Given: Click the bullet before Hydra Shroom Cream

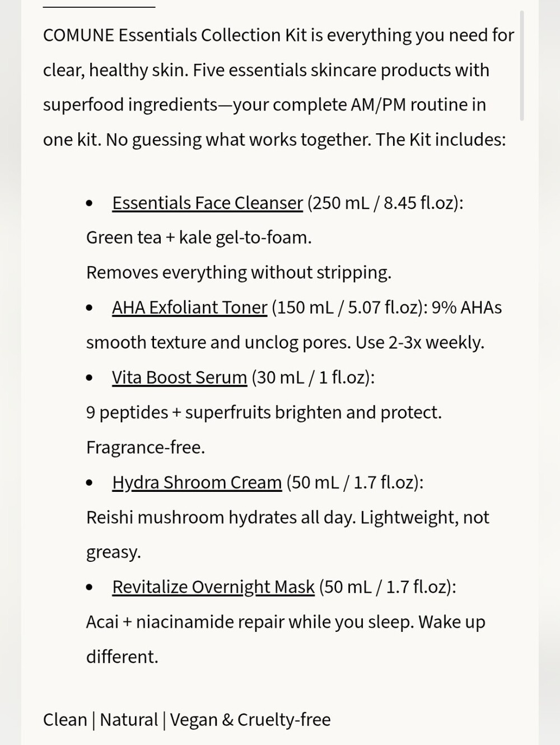Looking at the screenshot, I should coord(90,483).
